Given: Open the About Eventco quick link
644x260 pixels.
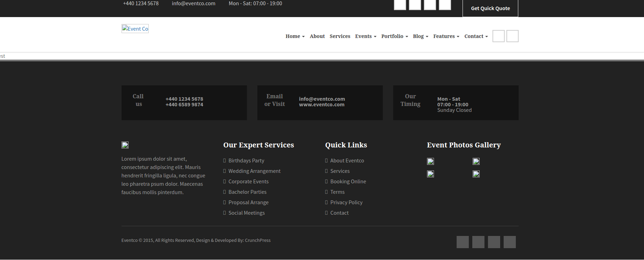Looking at the screenshot, I should tap(347, 161).
